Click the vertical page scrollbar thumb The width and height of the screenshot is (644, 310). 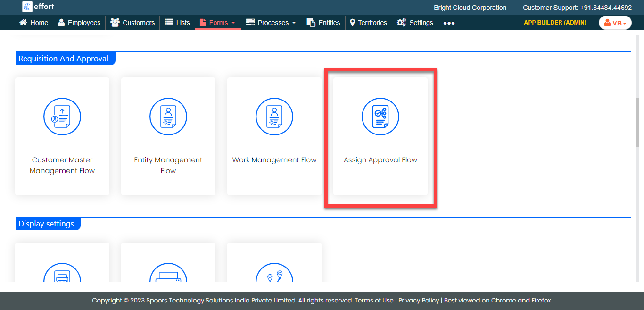point(638,123)
